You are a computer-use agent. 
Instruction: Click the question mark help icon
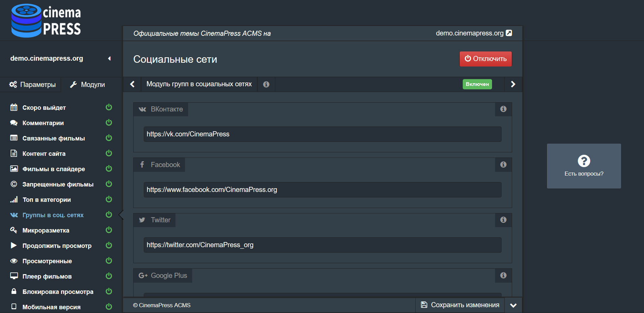(x=584, y=161)
